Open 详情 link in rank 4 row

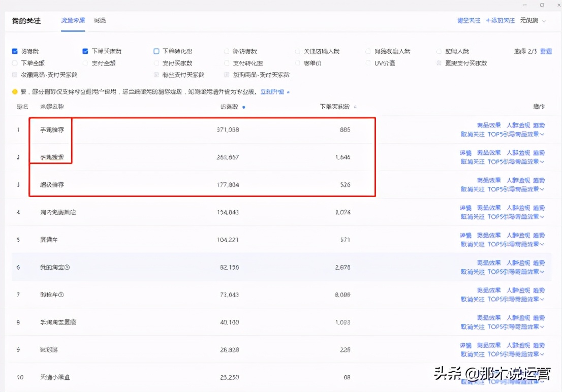pyautogui.click(x=465, y=208)
